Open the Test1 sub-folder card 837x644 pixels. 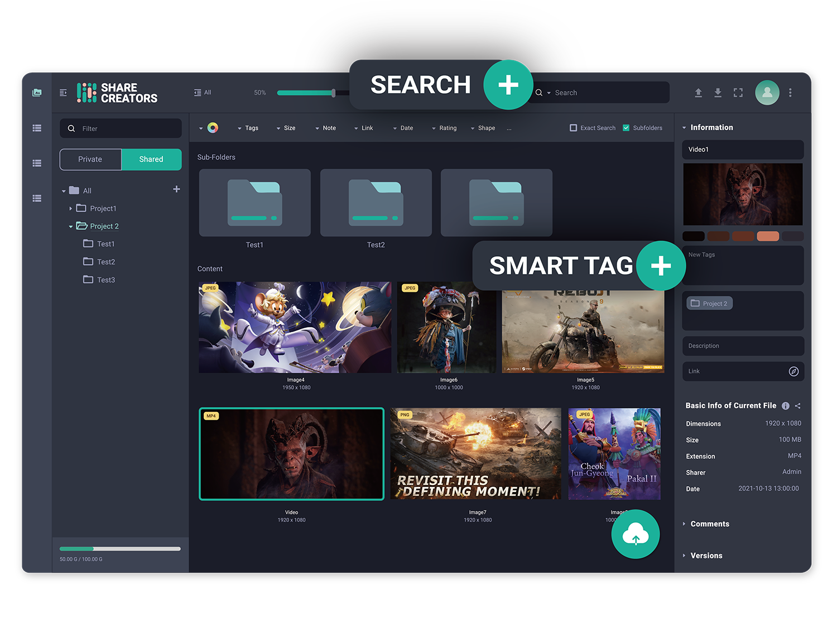click(254, 203)
